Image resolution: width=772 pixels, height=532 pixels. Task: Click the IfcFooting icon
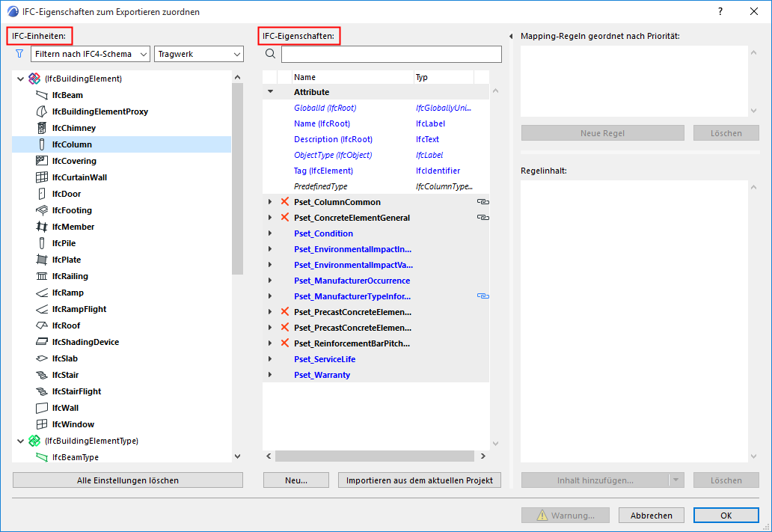tap(42, 210)
